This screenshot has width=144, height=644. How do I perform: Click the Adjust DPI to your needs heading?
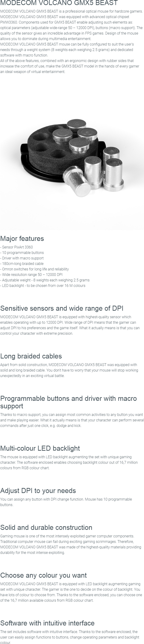coord(38,490)
